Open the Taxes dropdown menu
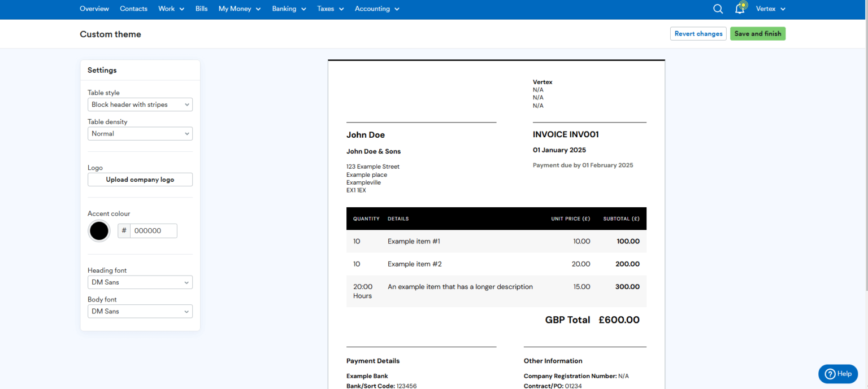The height and width of the screenshot is (389, 868). (330, 8)
